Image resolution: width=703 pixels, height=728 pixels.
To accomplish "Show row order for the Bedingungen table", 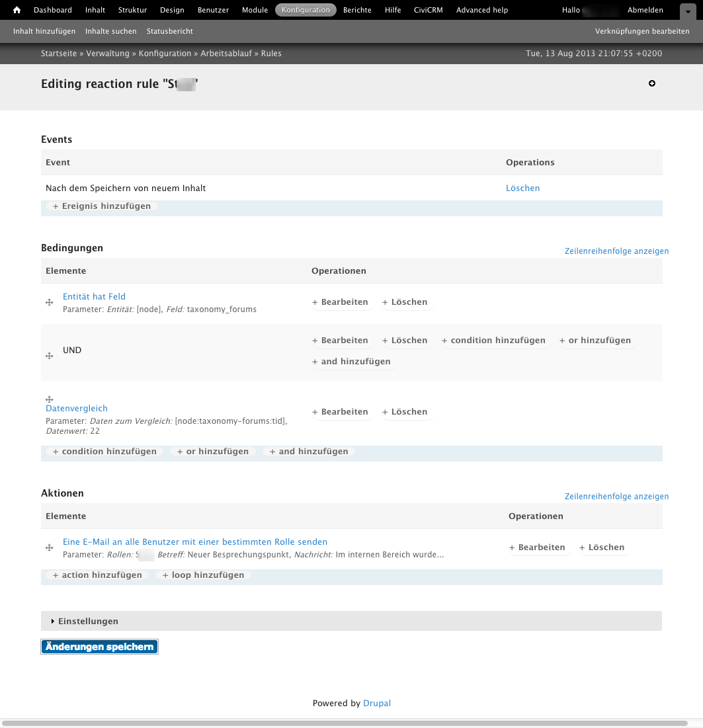I will point(616,251).
